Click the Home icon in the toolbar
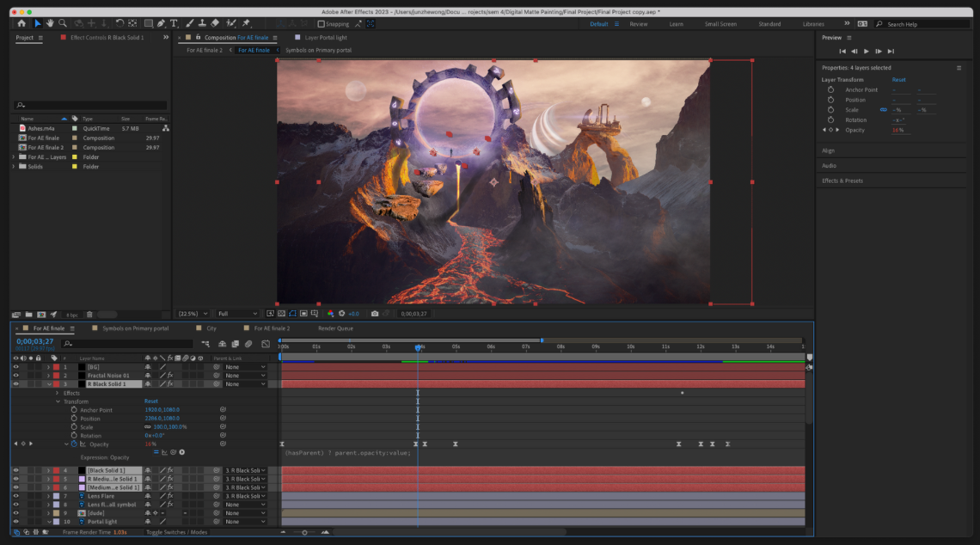 tap(21, 23)
